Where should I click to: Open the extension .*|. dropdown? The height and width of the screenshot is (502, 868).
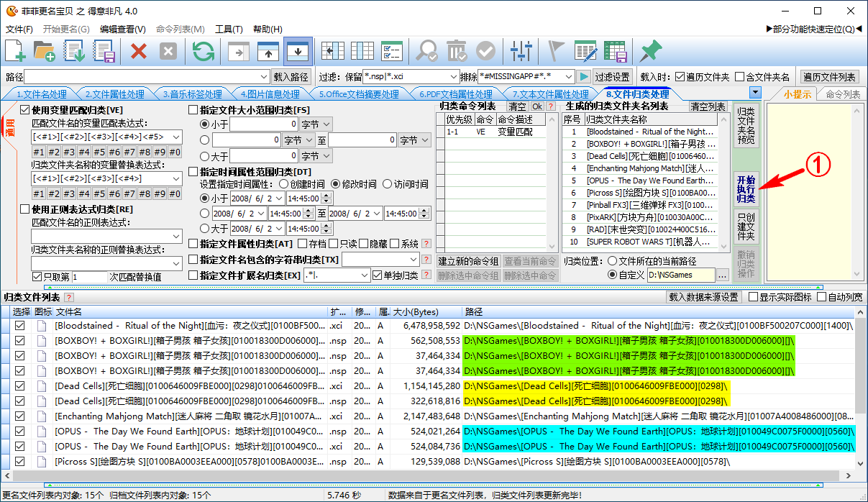click(364, 275)
